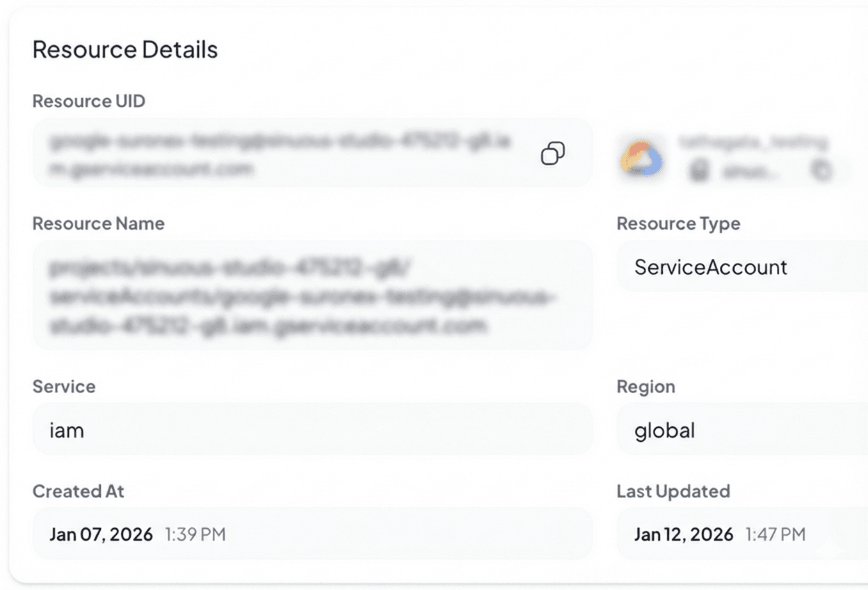Click the Created At Jan 07, 2026 field

point(312,534)
